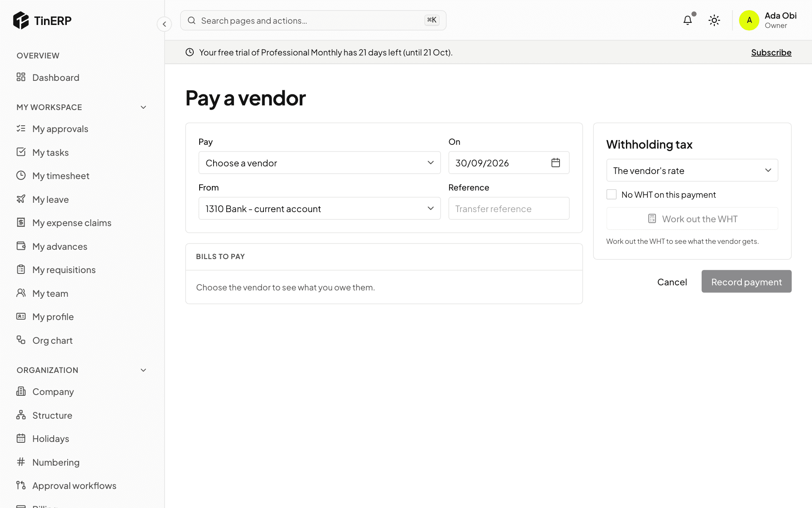Viewport: 812px width, 508px height.
Task: Tick the No WHT on this payment checkbox
Action: coord(612,194)
